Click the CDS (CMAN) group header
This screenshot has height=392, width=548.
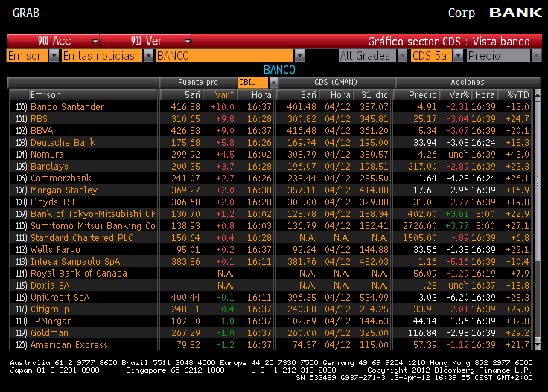(x=336, y=83)
